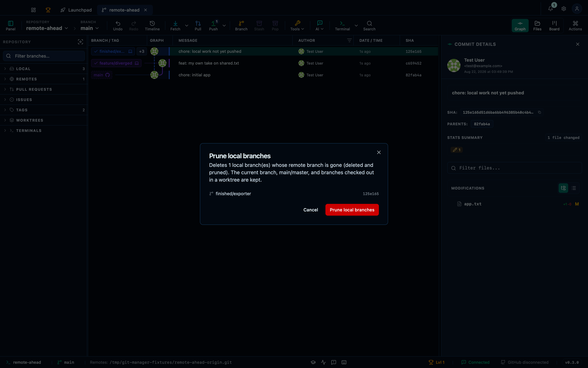Open Search from toolbar

369,26
